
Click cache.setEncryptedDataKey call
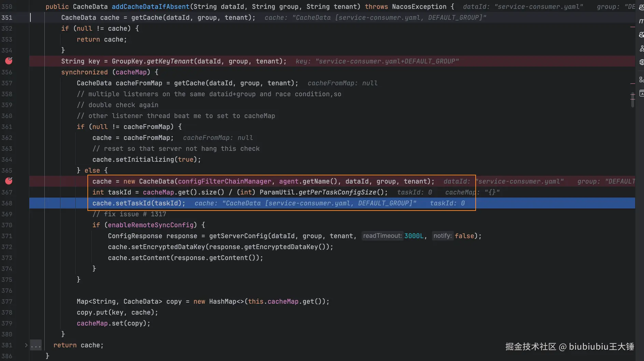click(221, 247)
